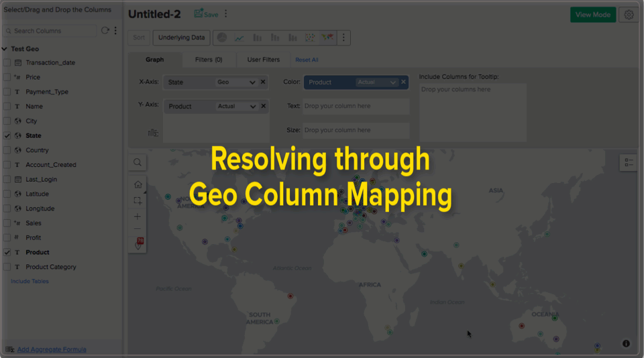Select the pie chart type icon
This screenshot has height=358, width=644.
tap(221, 38)
